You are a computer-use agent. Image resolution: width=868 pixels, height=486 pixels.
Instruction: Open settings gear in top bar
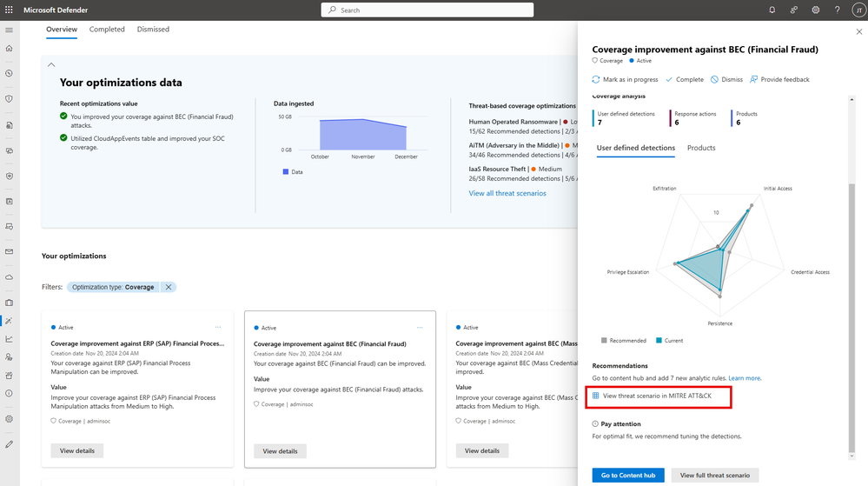coord(815,10)
